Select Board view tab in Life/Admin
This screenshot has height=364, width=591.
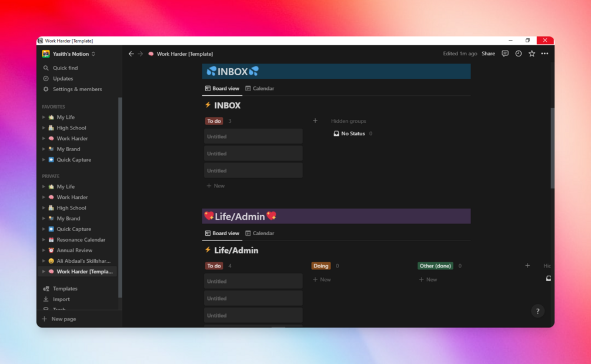coord(222,233)
